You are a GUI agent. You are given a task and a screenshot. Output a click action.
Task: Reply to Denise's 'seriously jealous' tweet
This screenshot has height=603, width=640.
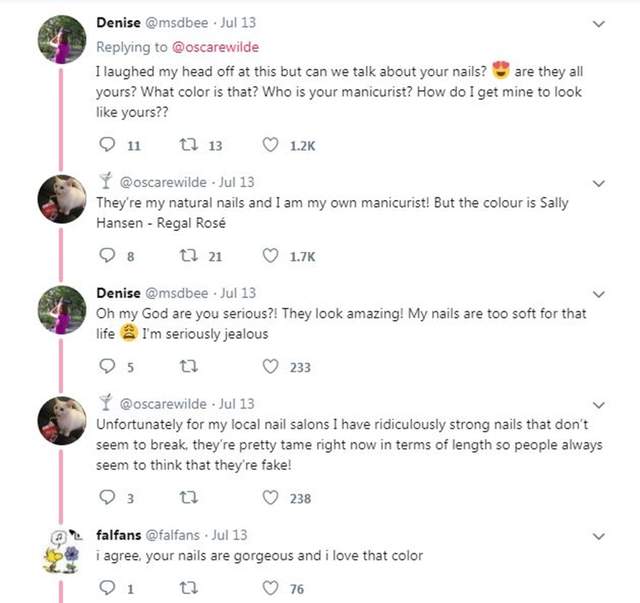[109, 367]
